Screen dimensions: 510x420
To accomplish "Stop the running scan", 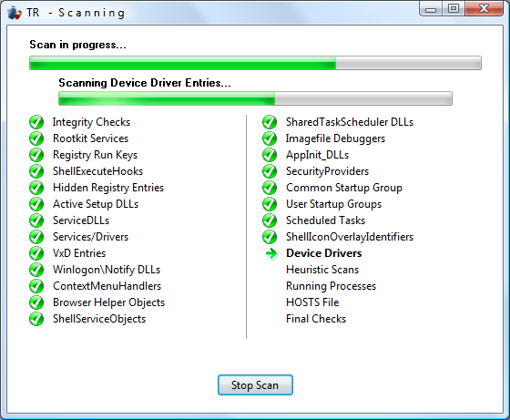I will coord(255,385).
